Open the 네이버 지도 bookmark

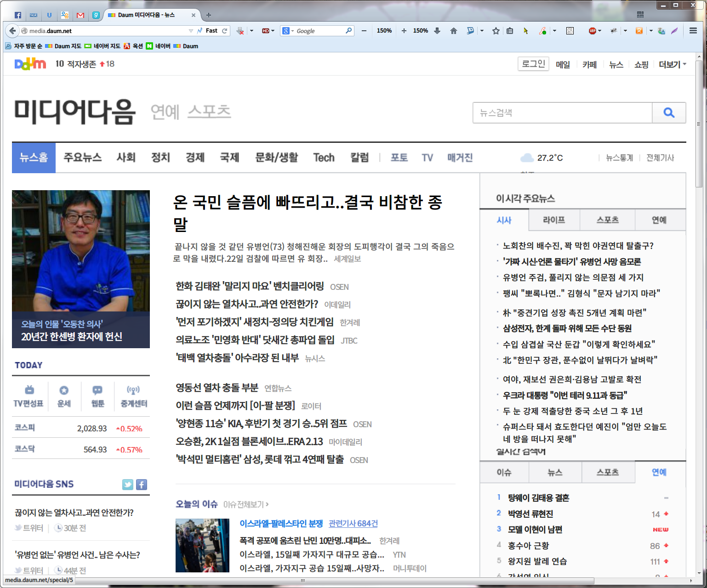pos(103,46)
